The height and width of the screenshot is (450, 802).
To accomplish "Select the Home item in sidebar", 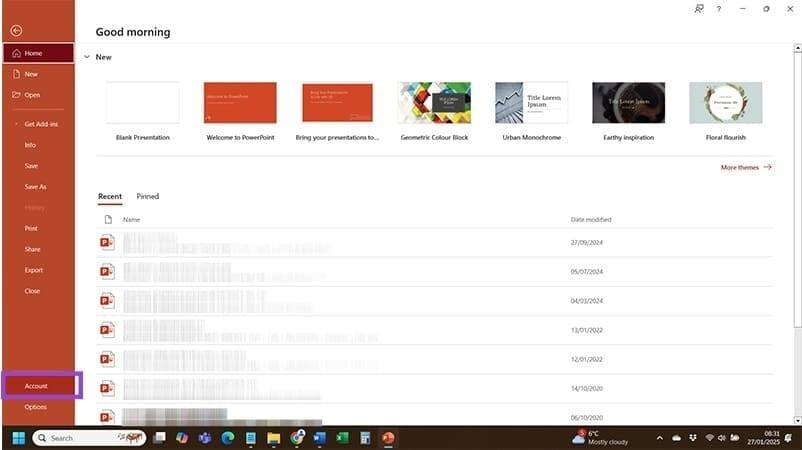I will (x=38, y=53).
